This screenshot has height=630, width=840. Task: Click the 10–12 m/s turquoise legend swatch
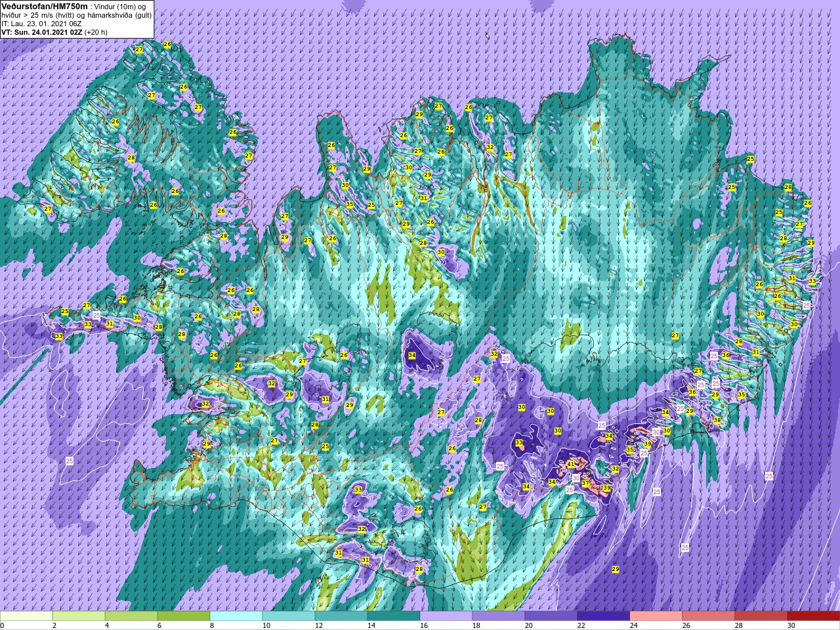pos(289,616)
